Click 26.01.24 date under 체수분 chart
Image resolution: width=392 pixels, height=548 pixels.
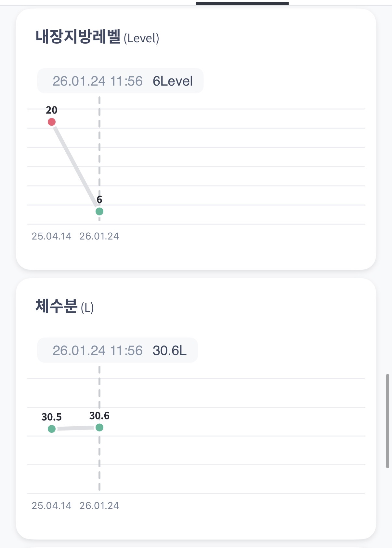(x=99, y=506)
